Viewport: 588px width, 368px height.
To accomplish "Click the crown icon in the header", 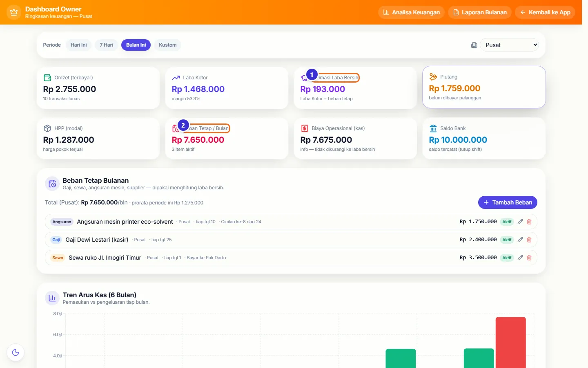I will [x=14, y=12].
